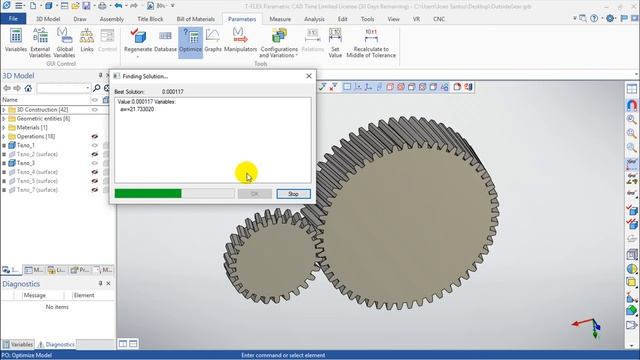Open the Database tool
This screenshot has width=640, height=360.
click(x=165, y=40)
